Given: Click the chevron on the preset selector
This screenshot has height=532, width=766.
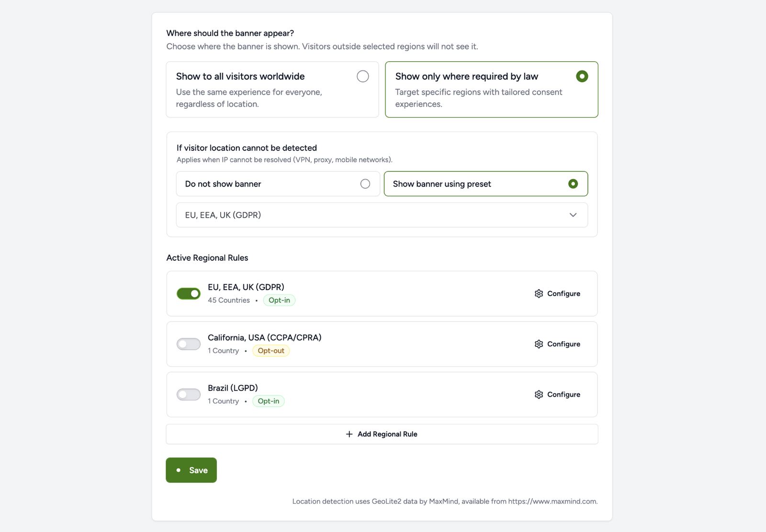Looking at the screenshot, I should [573, 215].
